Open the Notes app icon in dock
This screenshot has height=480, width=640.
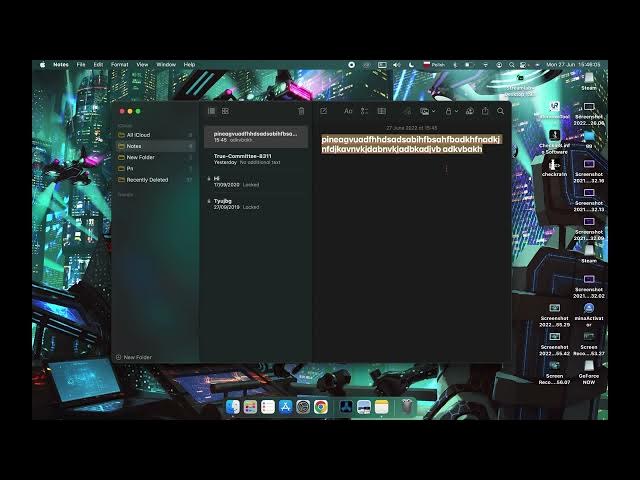pyautogui.click(x=381, y=407)
